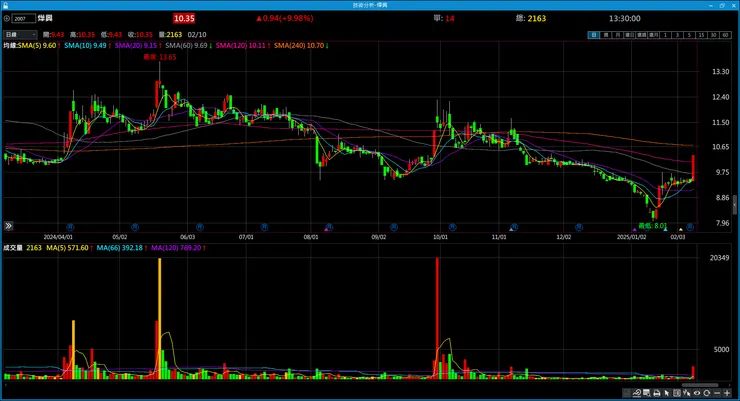The height and width of the screenshot is (401, 740).
Task: Click the SMA(5) 9.60 moving average label
Action: point(39,46)
